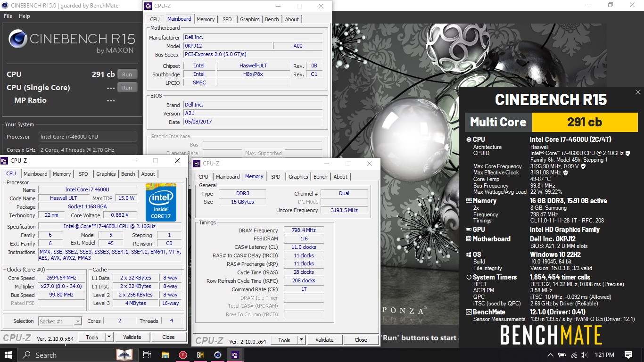
Task: Click the Tools button in the Memory window
Action: tap(284, 340)
